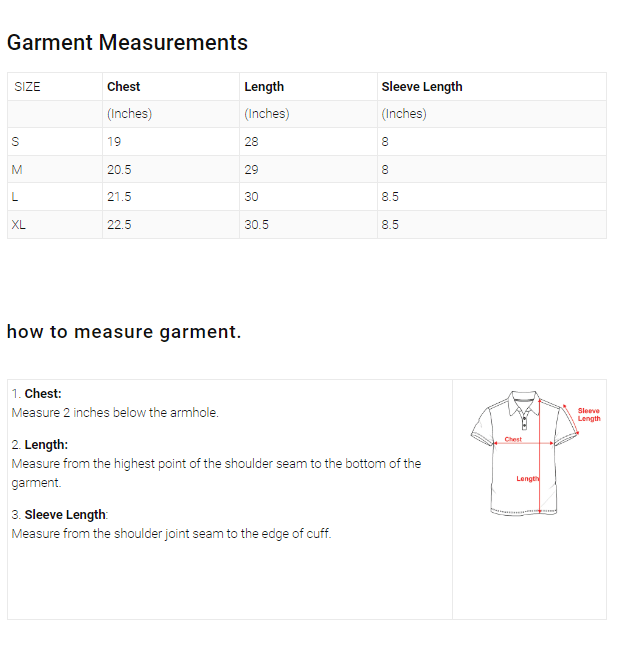Click chest value 20.5 for size M
Viewport: 630px width, 662px height.
tap(119, 170)
